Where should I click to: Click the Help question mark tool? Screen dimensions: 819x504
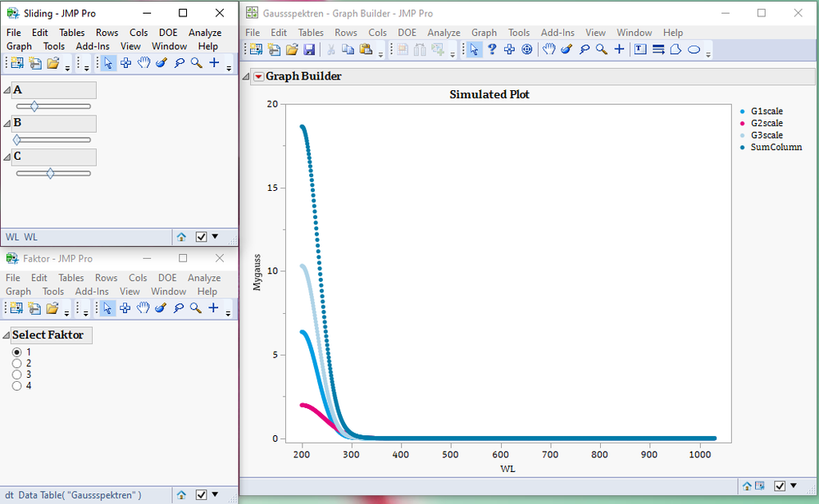pyautogui.click(x=491, y=49)
